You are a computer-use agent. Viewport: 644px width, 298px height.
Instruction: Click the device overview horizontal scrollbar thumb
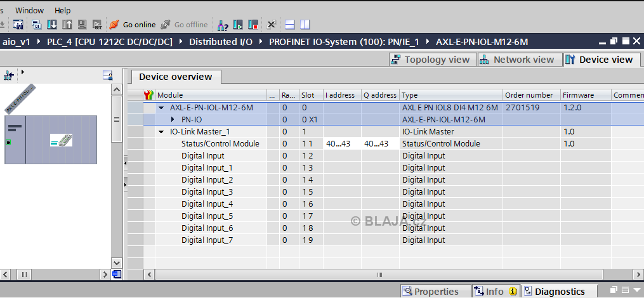point(379,275)
